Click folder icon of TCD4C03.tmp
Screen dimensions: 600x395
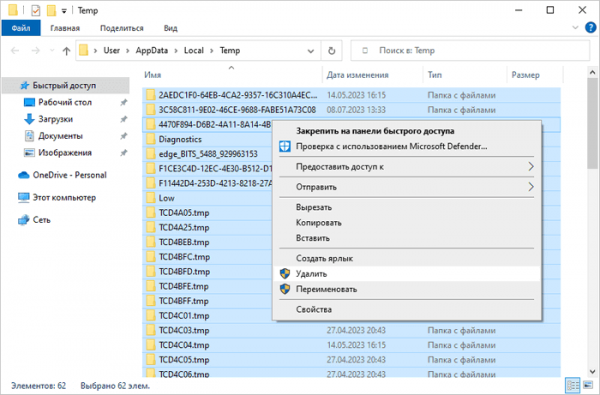[151, 330]
